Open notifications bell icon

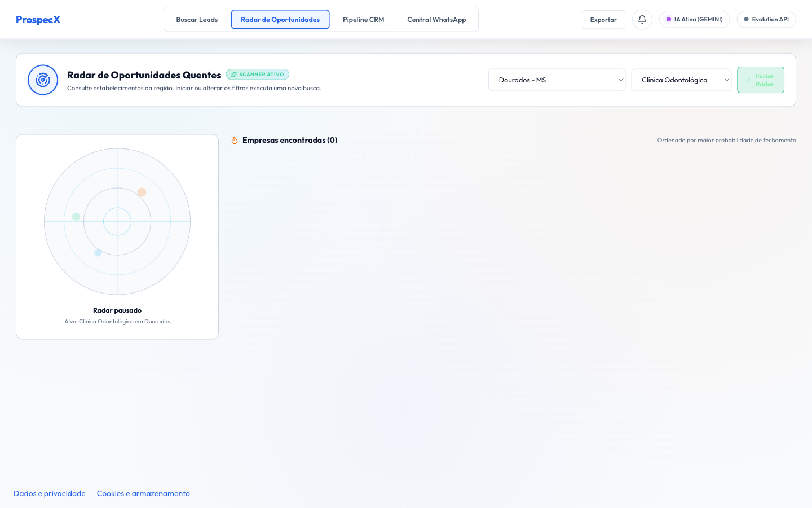[x=642, y=20]
